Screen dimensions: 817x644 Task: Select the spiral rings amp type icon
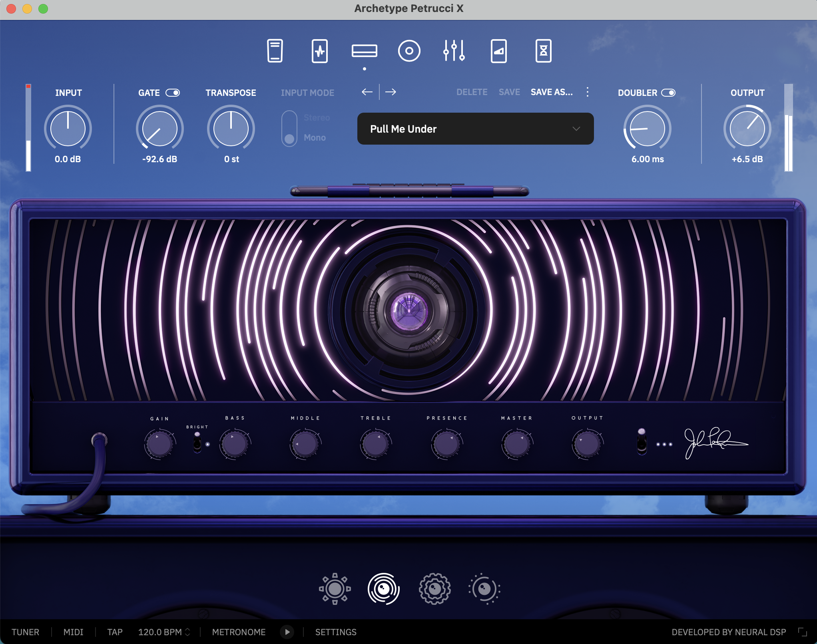(x=384, y=588)
